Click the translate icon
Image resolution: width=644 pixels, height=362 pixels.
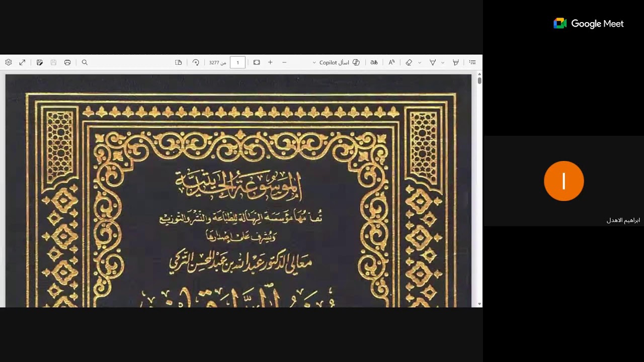pos(374,62)
